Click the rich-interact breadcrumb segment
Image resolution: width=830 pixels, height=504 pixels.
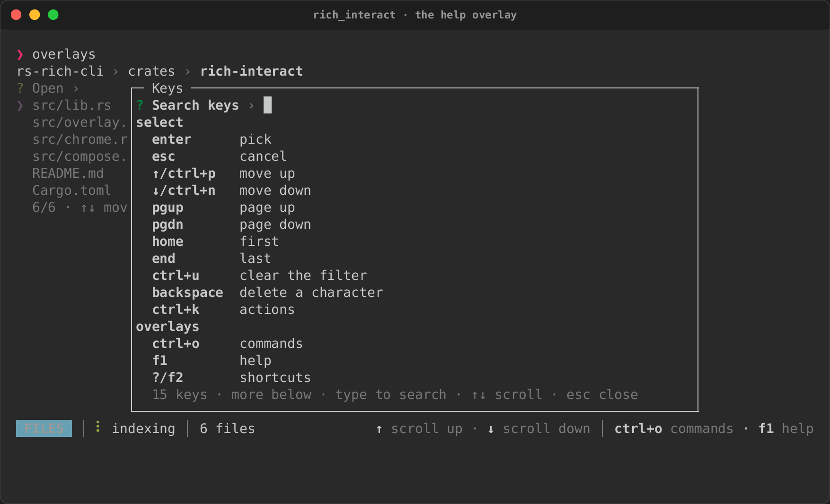click(x=251, y=71)
